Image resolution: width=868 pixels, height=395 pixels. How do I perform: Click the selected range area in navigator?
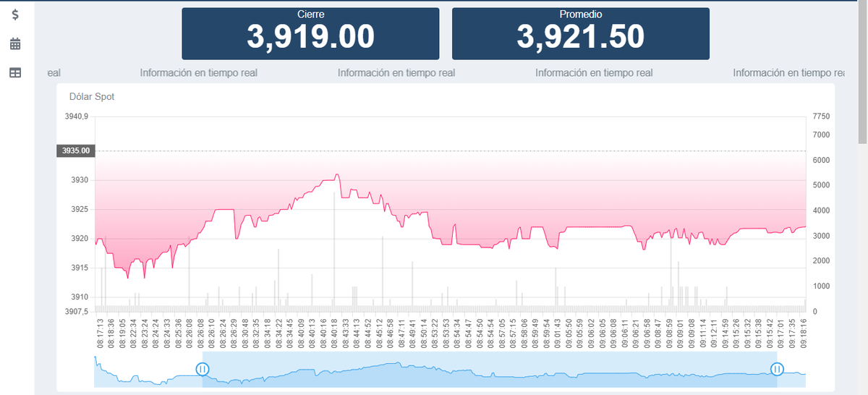490,370
